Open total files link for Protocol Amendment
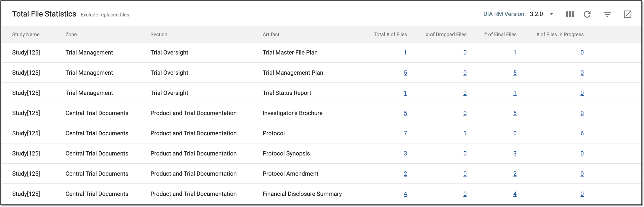 (405, 174)
